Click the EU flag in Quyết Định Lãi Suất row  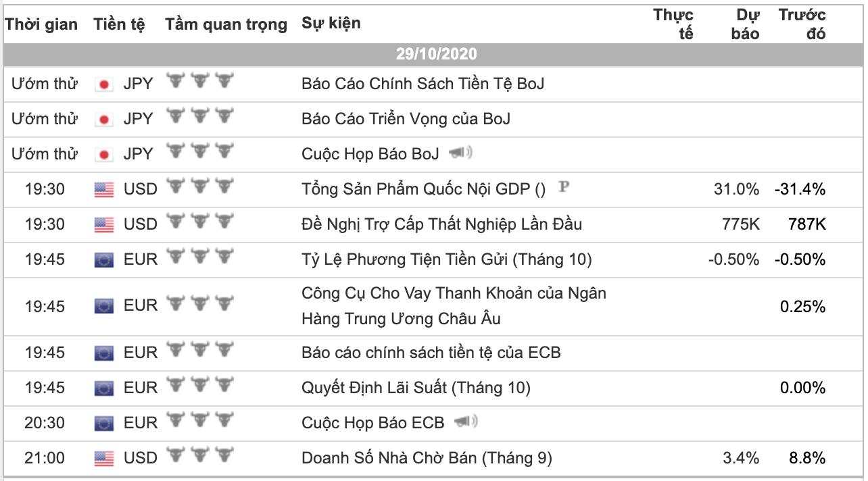click(104, 388)
